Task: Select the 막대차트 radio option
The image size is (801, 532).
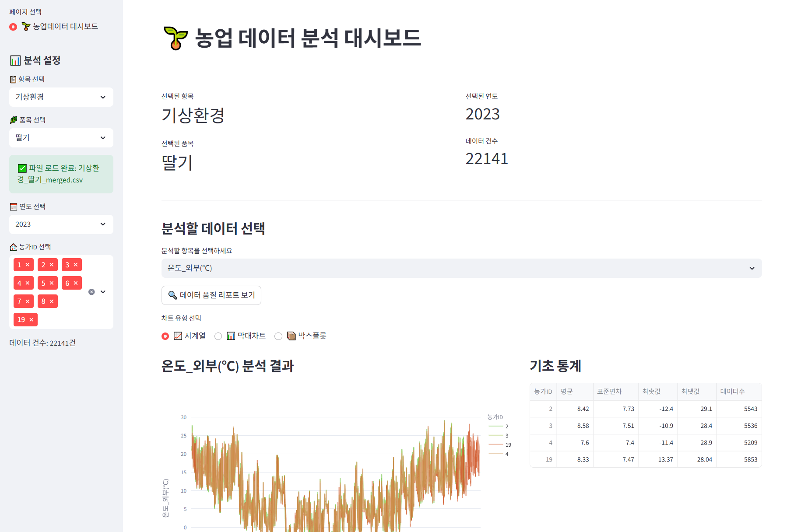Action: 218,336
